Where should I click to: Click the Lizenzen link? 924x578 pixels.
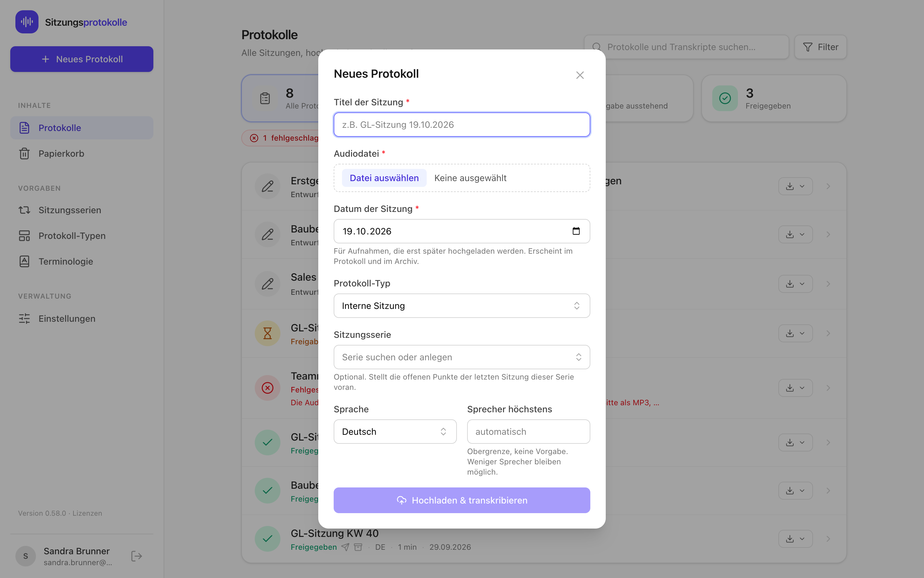pos(87,513)
